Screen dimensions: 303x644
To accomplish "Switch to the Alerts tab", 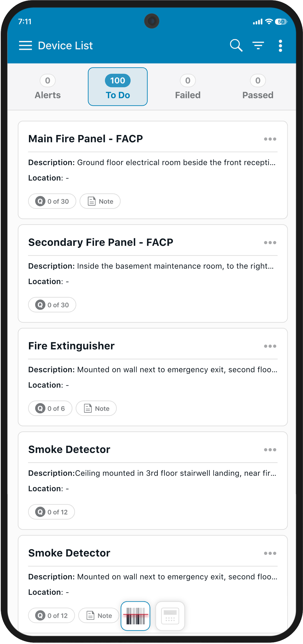I will pos(48,87).
